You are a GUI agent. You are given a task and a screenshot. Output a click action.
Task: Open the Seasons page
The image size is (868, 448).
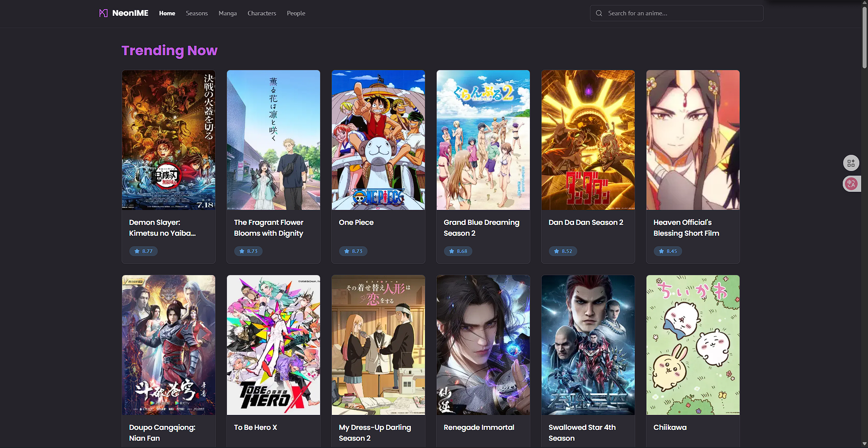pos(197,13)
